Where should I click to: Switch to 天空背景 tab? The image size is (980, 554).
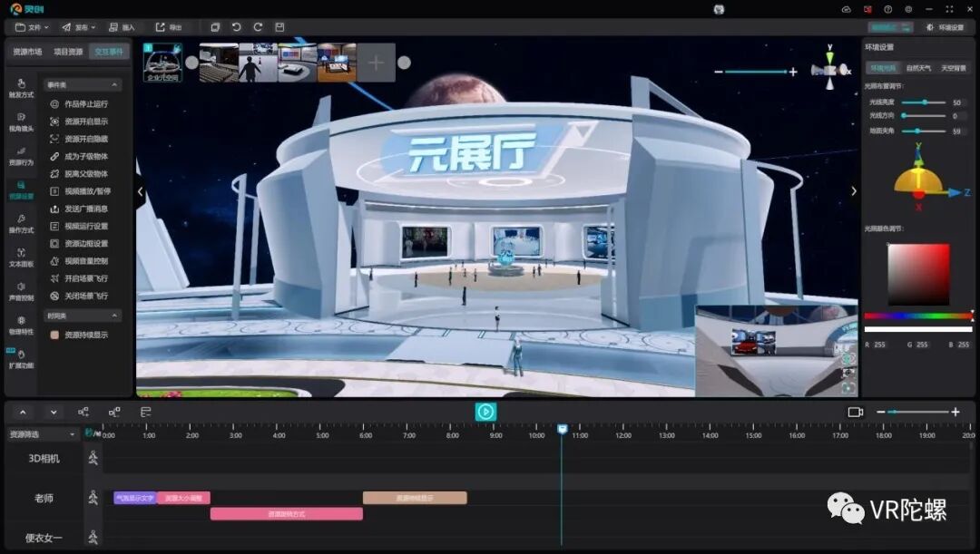click(x=953, y=68)
